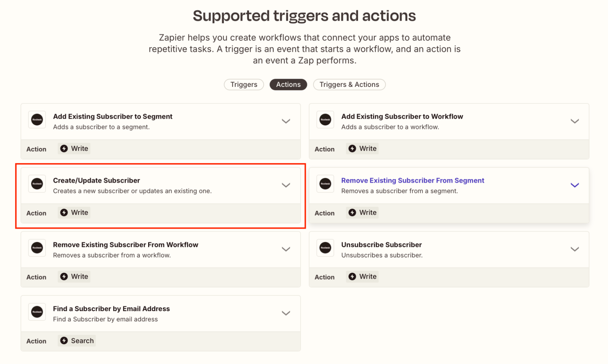Click the Search badge under Find a Subscriber

point(77,341)
